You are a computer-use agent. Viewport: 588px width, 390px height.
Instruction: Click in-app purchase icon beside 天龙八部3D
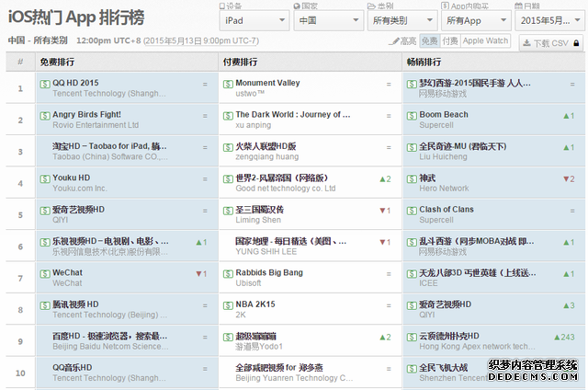(x=412, y=274)
